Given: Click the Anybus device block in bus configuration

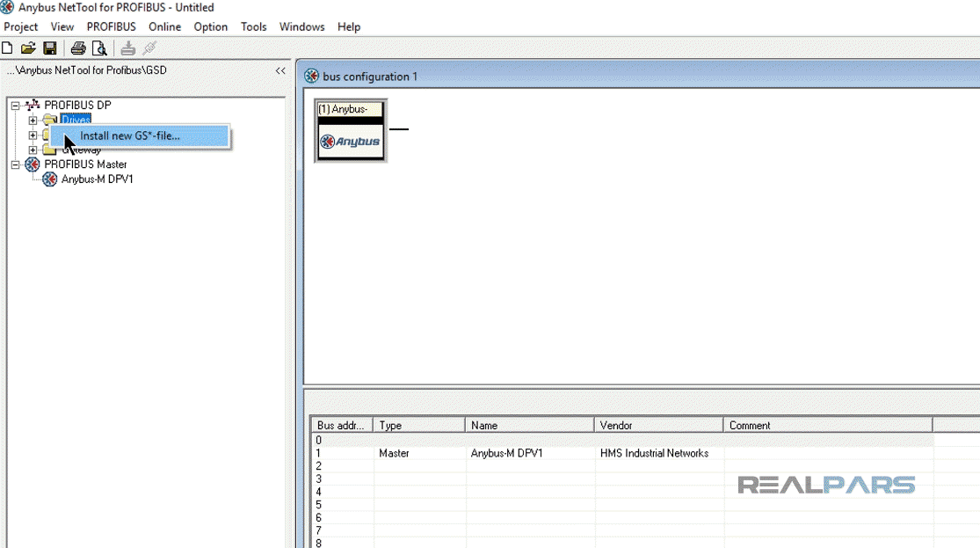Looking at the screenshot, I should pos(351,131).
